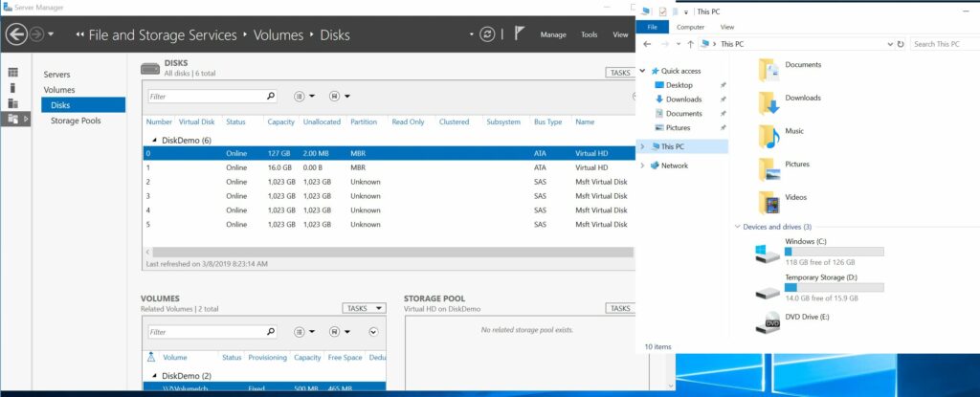Screen dimensions: 980x397
Task: Open the VOLUMES TASKS dropdown
Action: coord(364,308)
